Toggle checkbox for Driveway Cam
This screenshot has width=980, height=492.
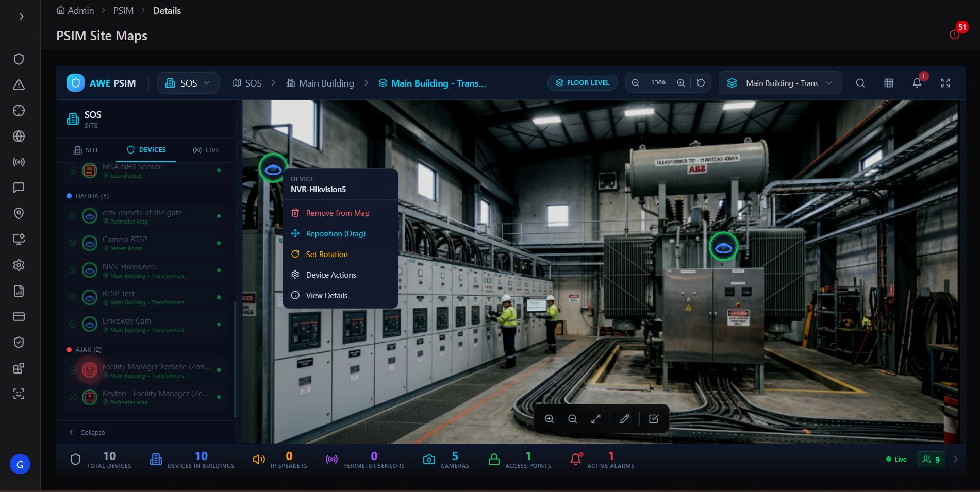[73, 325]
